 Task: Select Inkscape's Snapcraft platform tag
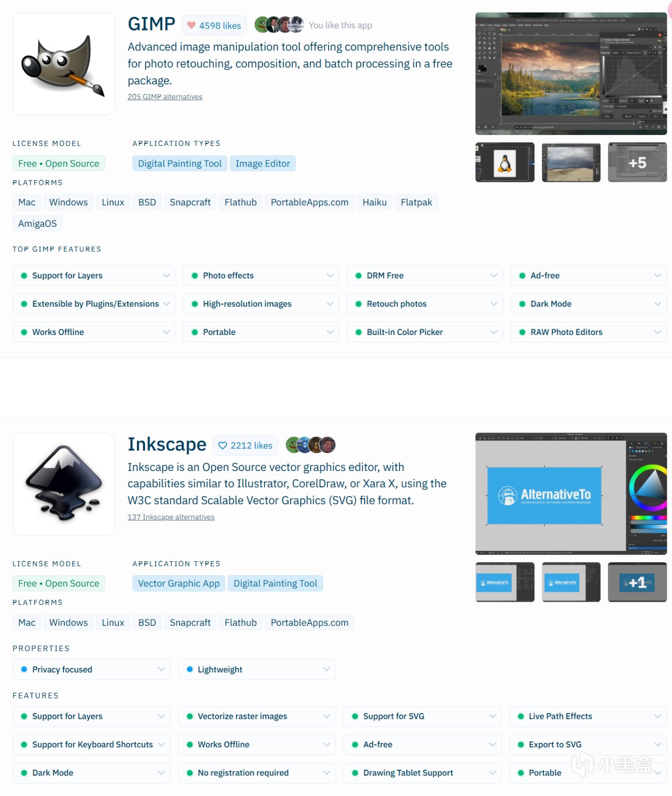click(190, 622)
